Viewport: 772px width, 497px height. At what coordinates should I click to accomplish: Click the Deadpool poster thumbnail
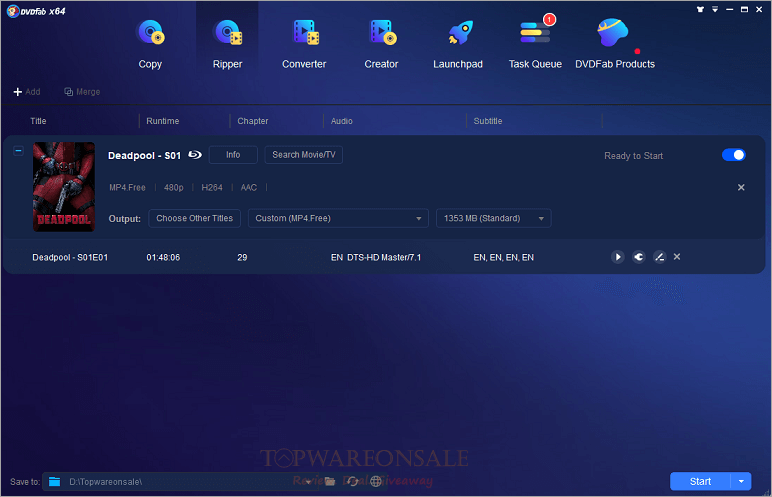tap(64, 187)
